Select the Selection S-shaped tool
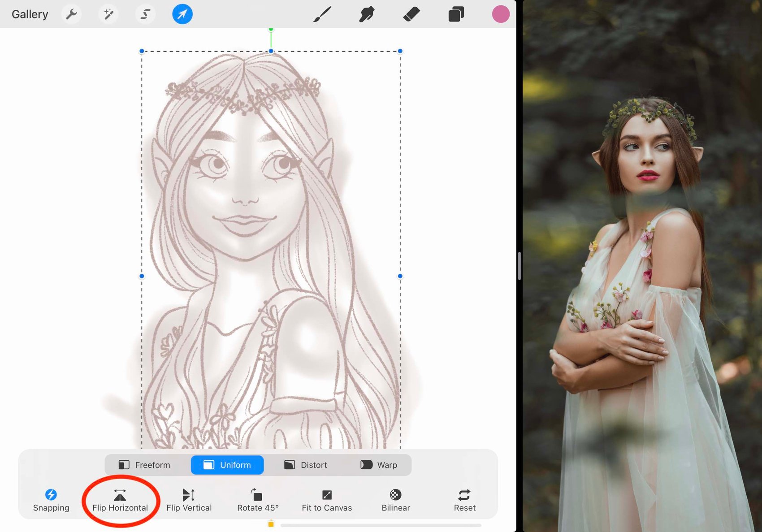Screen dimensions: 762x532 [145, 14]
